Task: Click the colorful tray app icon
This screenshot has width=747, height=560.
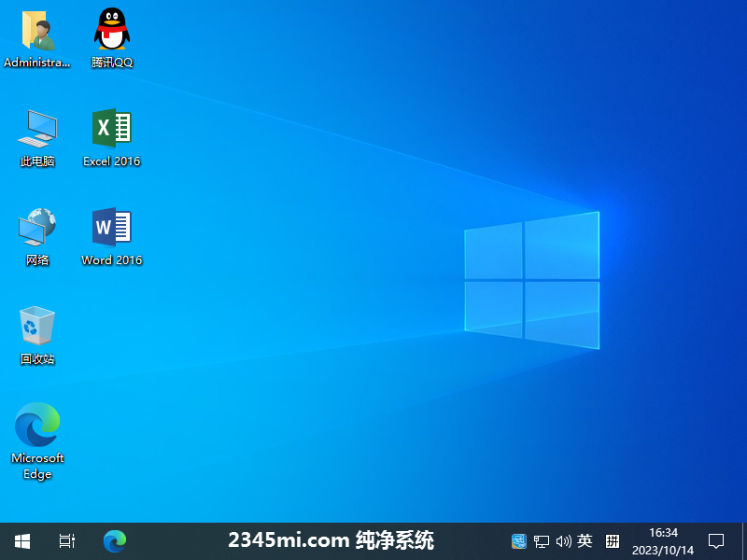Action: pyautogui.click(x=519, y=541)
